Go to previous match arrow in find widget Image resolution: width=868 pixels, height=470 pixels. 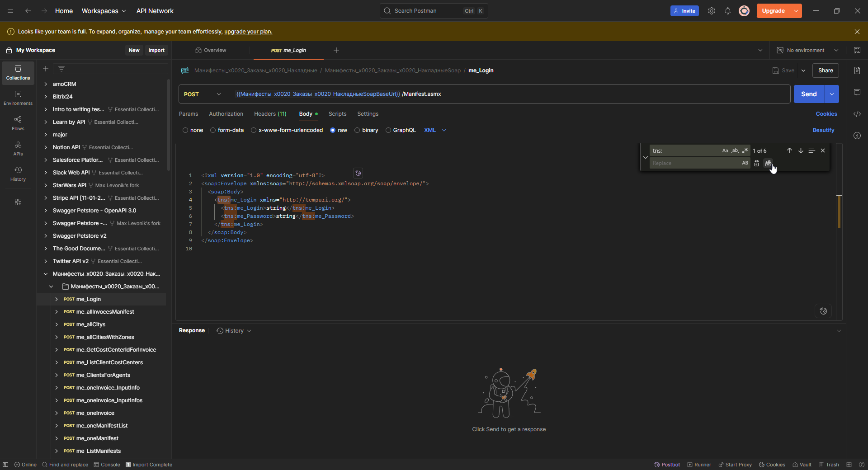tap(789, 150)
